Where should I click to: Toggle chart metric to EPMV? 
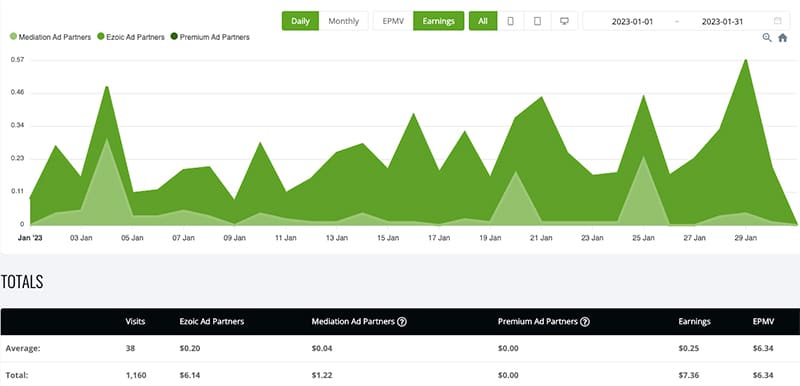(393, 21)
